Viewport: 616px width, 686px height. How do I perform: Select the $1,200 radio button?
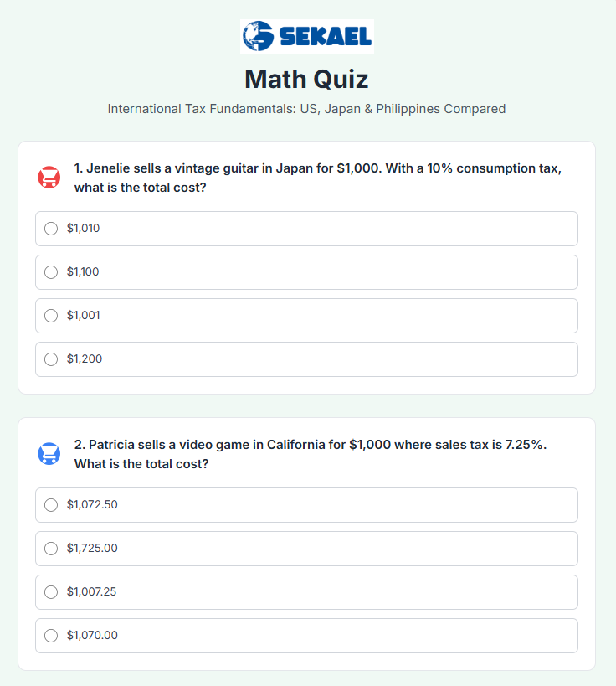click(x=51, y=359)
